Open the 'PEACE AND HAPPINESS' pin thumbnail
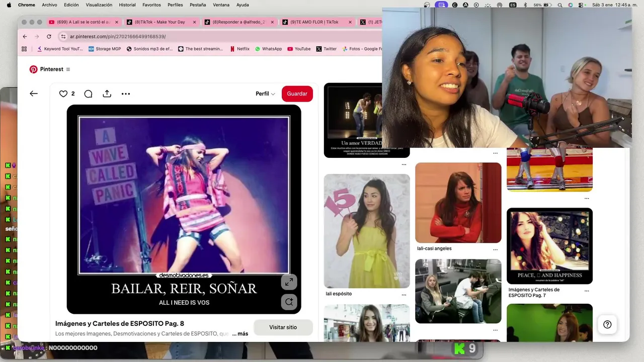This screenshot has height=362, width=644. (x=549, y=246)
